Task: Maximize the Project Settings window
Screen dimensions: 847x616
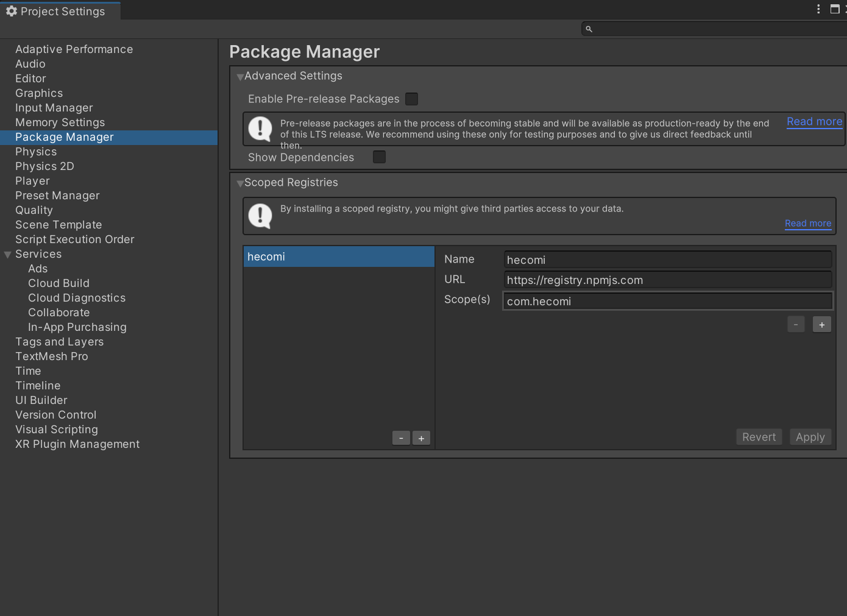Action: [x=835, y=9]
